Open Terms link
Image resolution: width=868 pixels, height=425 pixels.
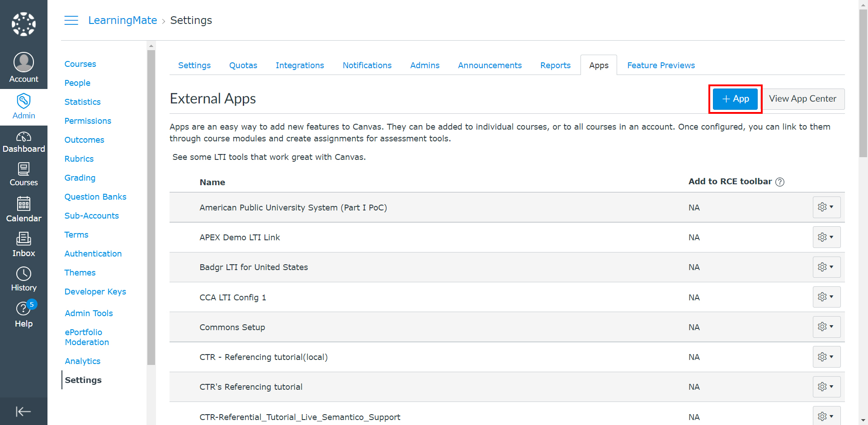tap(76, 235)
